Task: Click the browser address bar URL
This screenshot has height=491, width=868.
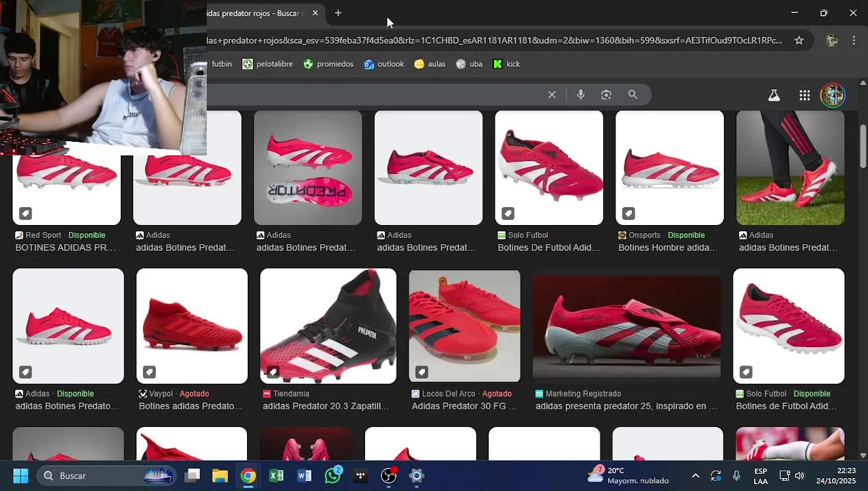Action: [x=494, y=40]
